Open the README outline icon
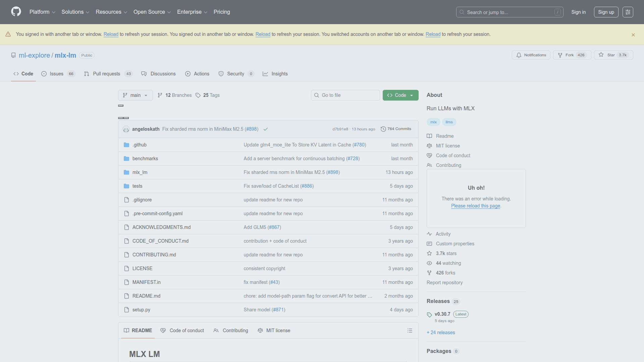 (x=410, y=330)
